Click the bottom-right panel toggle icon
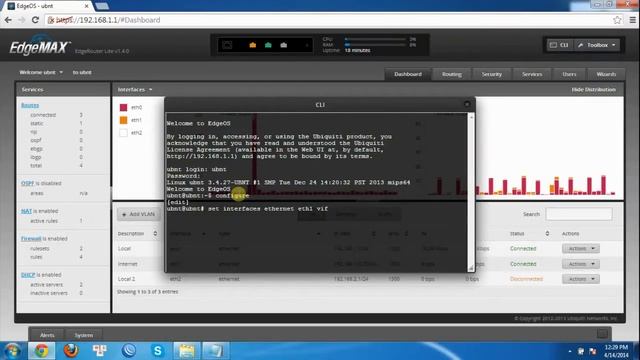 coord(602,334)
